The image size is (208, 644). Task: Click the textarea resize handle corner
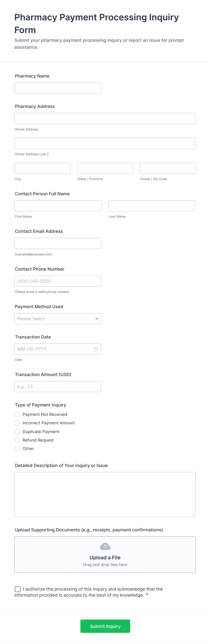pyautogui.click(x=193, y=514)
